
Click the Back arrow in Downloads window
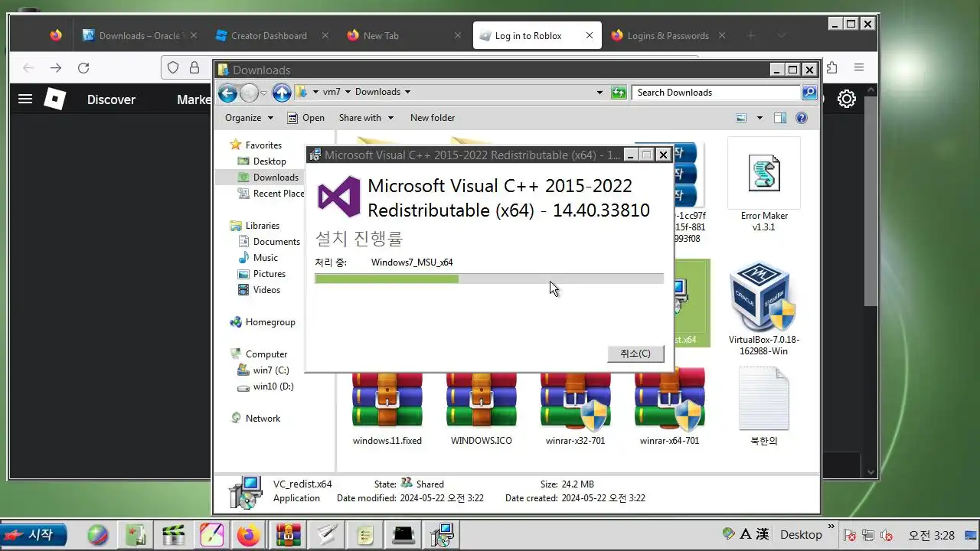pyautogui.click(x=227, y=93)
